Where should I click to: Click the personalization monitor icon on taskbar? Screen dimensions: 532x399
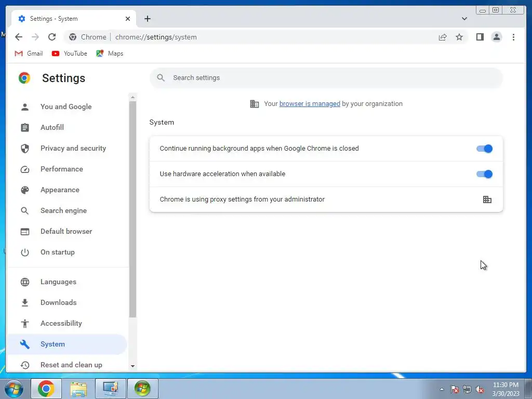pyautogui.click(x=111, y=389)
